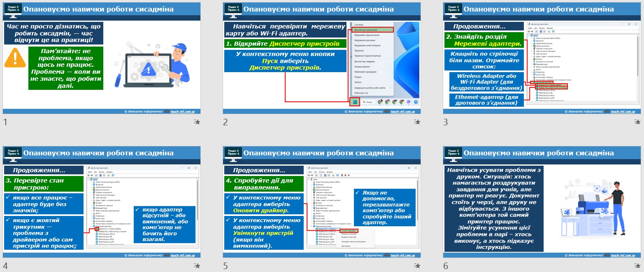Click the animation star icon under slide 1

198,122
